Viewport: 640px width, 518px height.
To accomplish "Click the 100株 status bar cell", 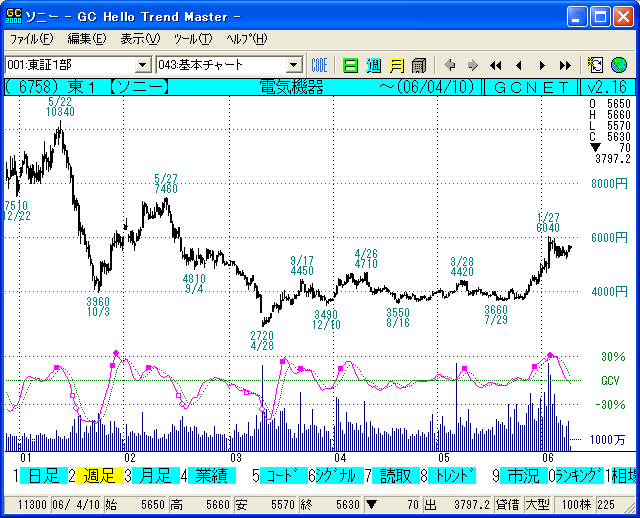I will pyautogui.click(x=573, y=505).
